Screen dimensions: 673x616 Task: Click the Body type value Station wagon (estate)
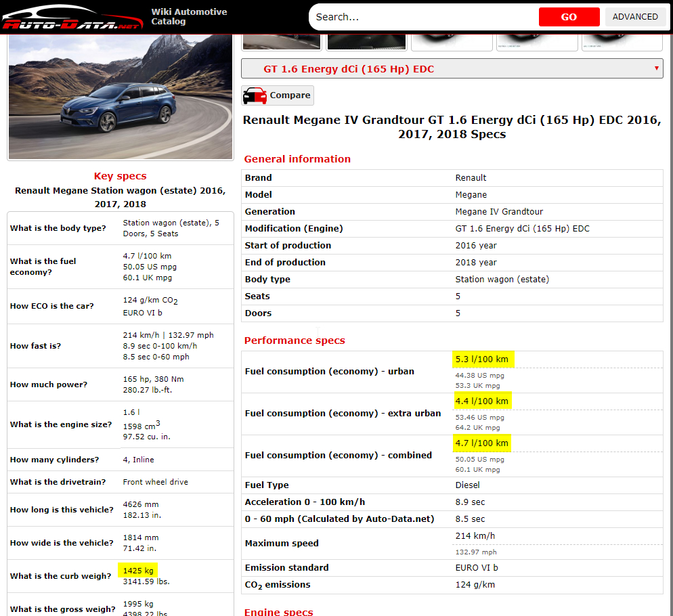pyautogui.click(x=502, y=280)
